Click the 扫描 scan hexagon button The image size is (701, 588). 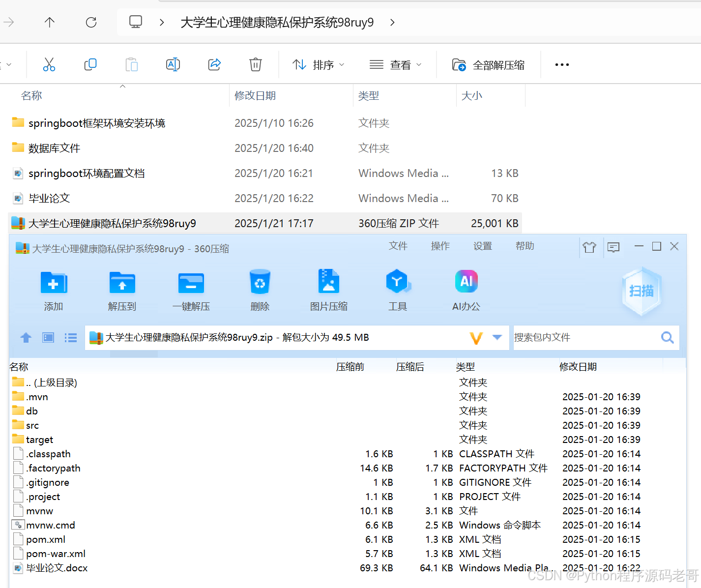point(642,291)
